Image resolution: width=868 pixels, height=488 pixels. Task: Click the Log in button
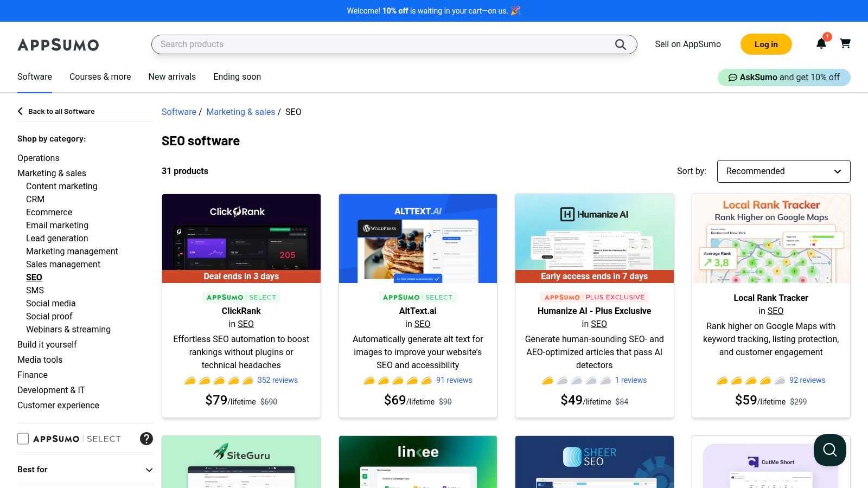pyautogui.click(x=766, y=44)
